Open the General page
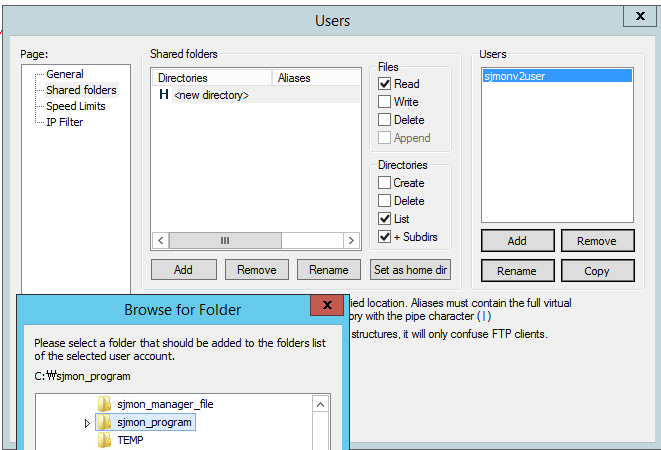The image size is (661, 450). coord(65,74)
